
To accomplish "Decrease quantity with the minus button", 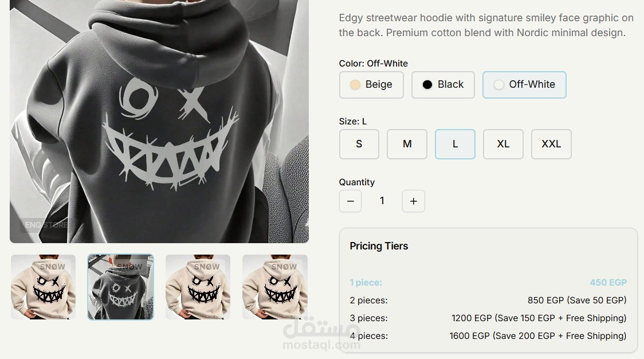I will (350, 201).
